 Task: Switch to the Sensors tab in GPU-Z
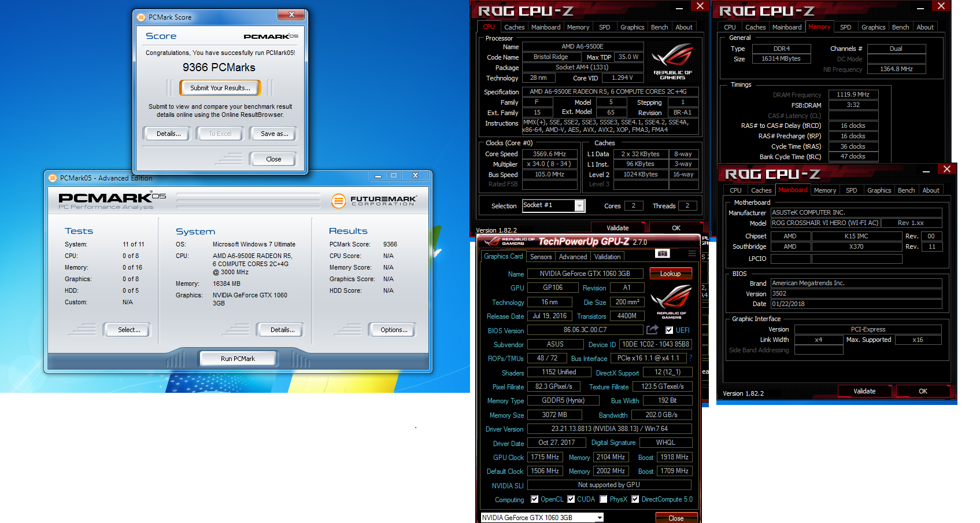tap(541, 257)
